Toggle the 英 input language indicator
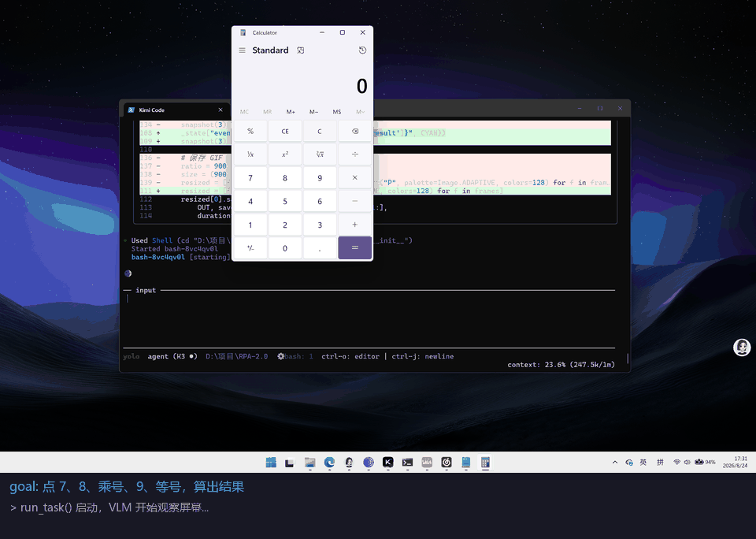This screenshot has height=539, width=756. [643, 463]
